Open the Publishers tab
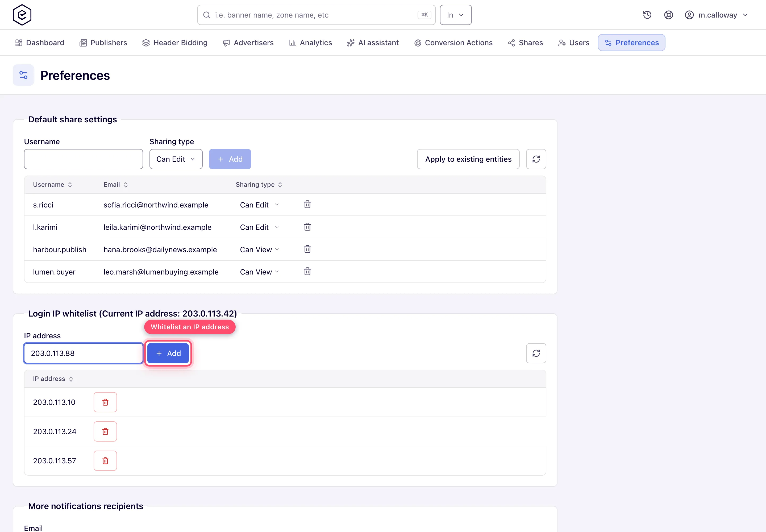 coord(103,43)
